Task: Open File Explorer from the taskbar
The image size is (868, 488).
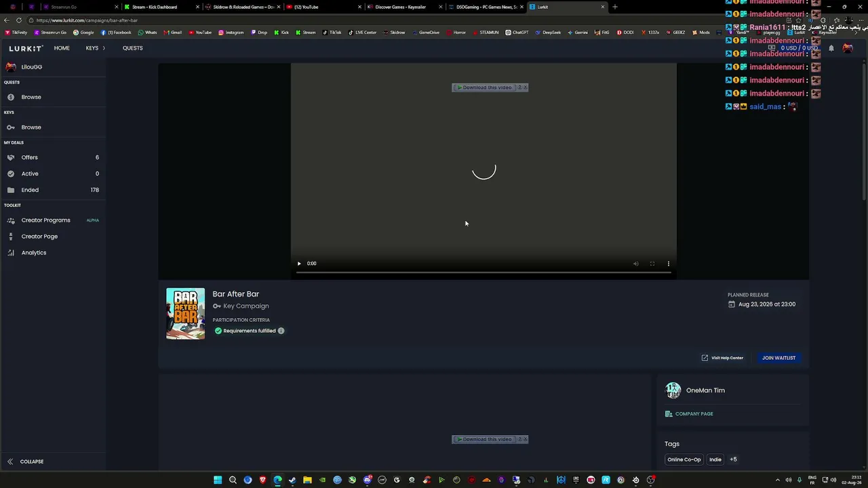Action: point(307,480)
